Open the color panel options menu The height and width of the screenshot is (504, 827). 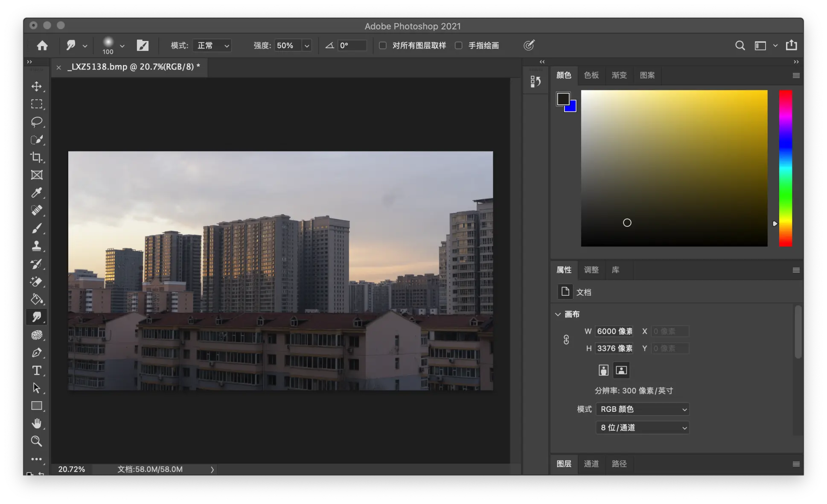796,76
